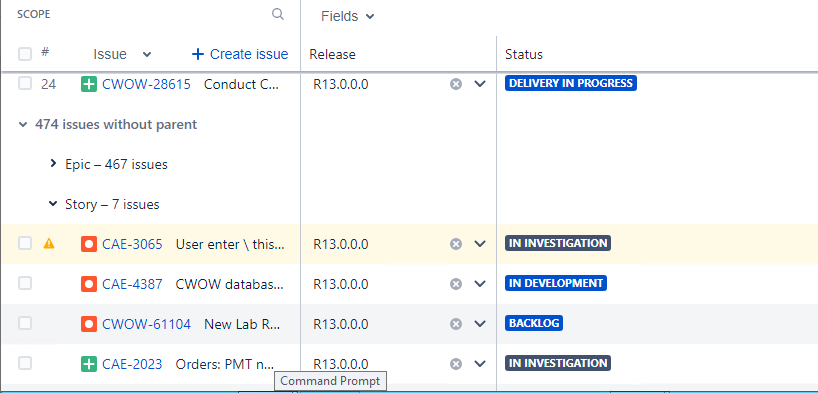The image size is (818, 393).
Task: Clear release value for CWOW-61104 row
Action: click(456, 324)
